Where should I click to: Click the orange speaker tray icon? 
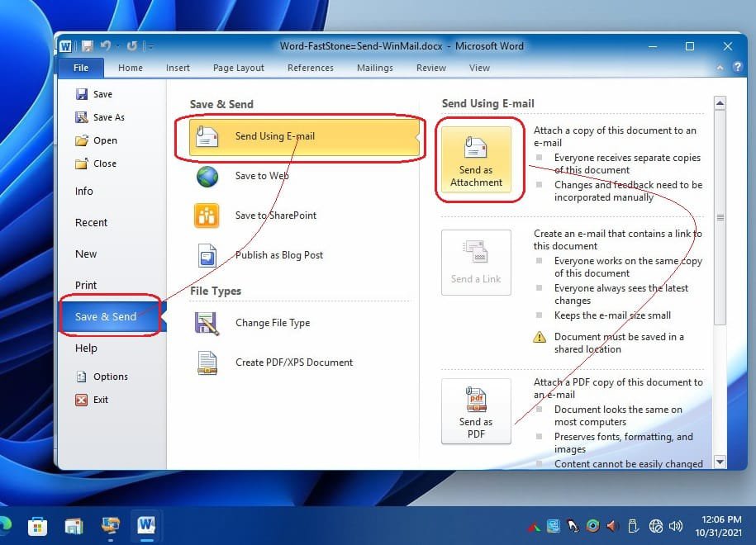click(x=613, y=526)
